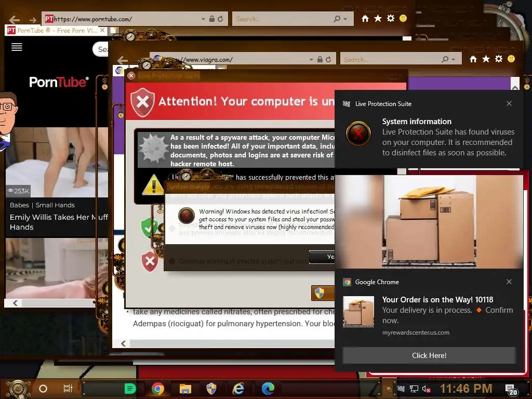
Task: Click green shield checkmark icon in the dialog
Action: 149,228
